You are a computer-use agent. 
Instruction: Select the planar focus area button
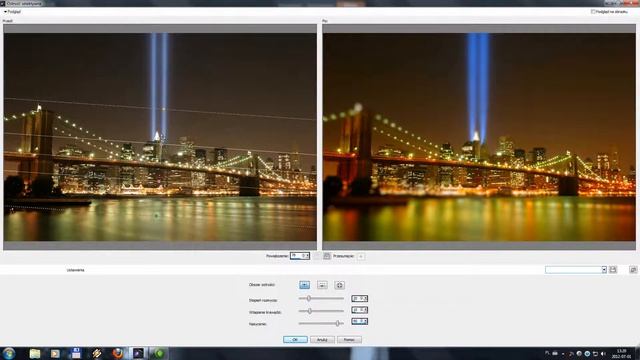(304, 285)
